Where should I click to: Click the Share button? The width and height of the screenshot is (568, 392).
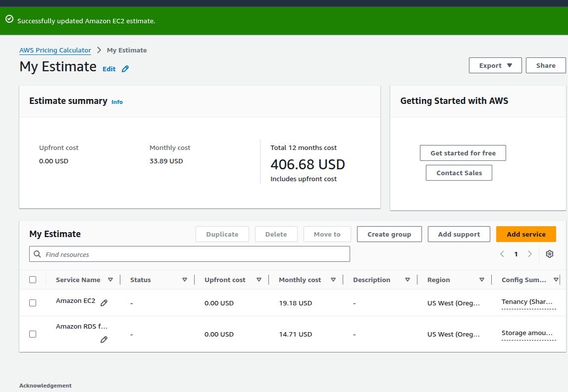(546, 65)
